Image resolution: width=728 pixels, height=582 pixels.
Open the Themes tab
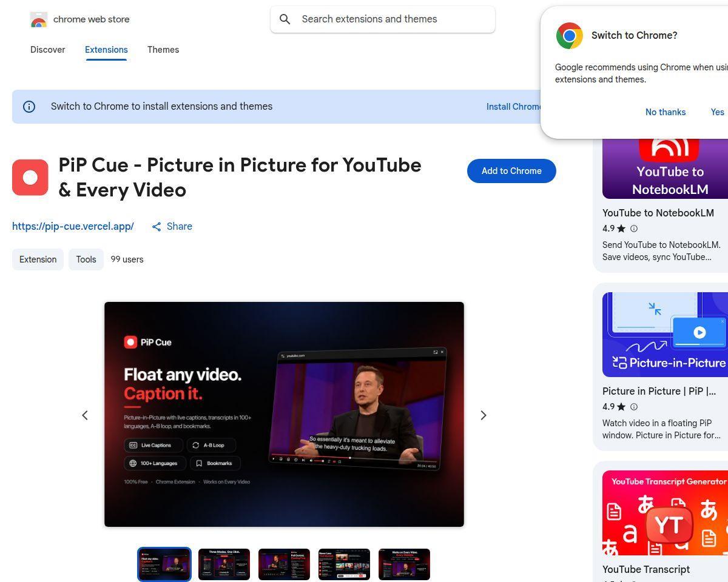163,50
